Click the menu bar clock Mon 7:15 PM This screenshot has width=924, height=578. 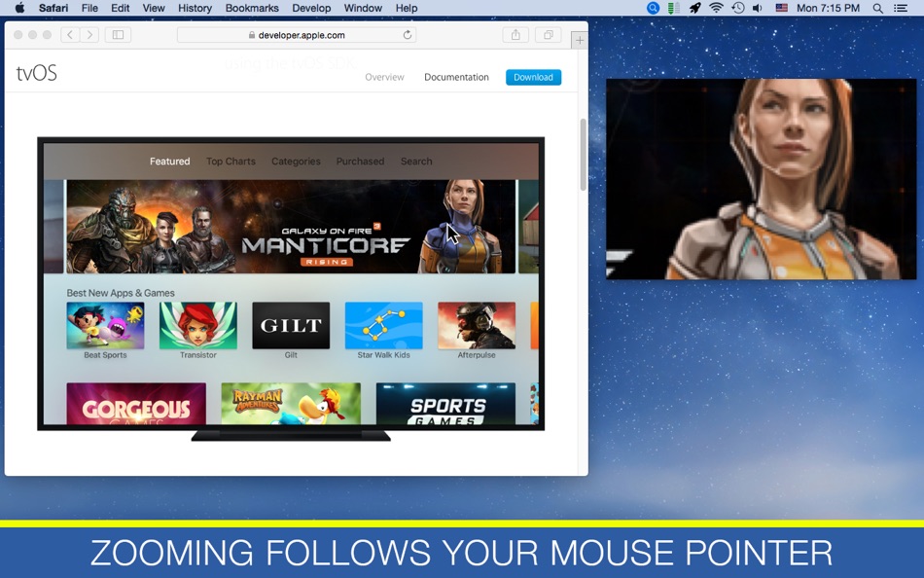[828, 8]
